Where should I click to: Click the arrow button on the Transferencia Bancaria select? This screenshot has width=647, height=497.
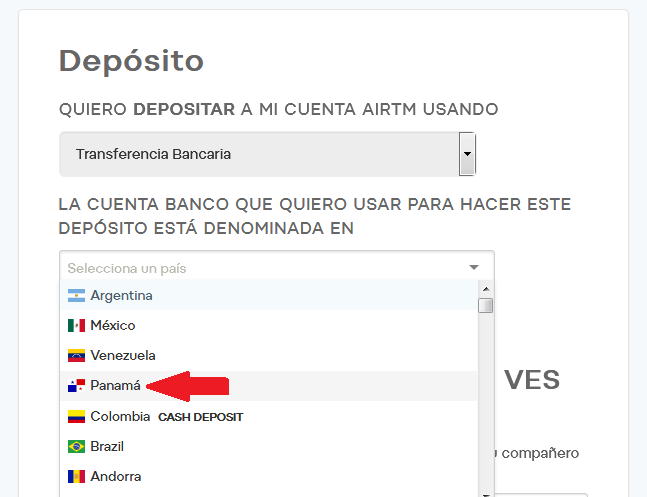pyautogui.click(x=467, y=154)
